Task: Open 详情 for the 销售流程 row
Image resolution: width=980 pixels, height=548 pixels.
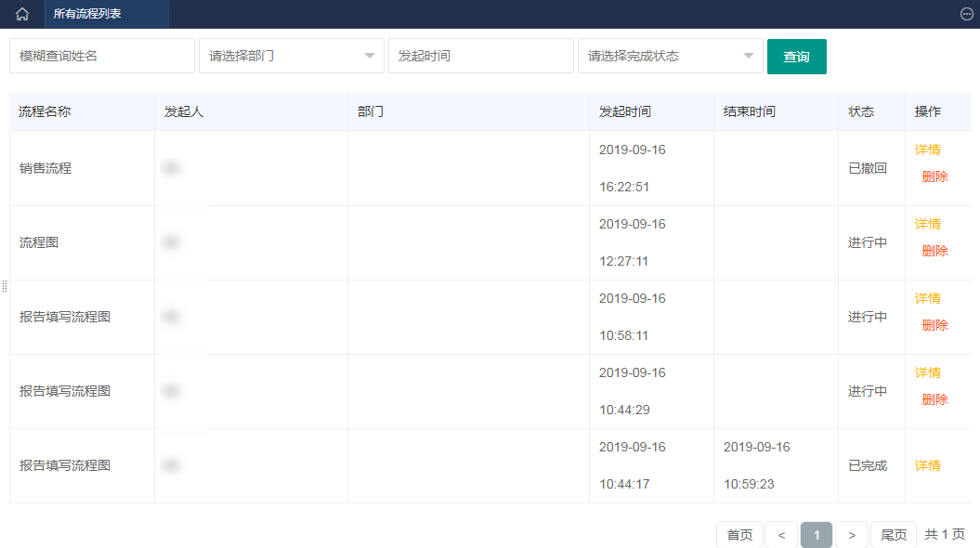Action: (x=928, y=150)
